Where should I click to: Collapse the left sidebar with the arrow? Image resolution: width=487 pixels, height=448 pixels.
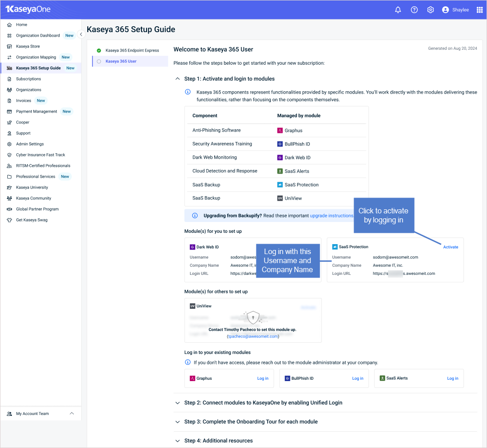tap(81, 34)
